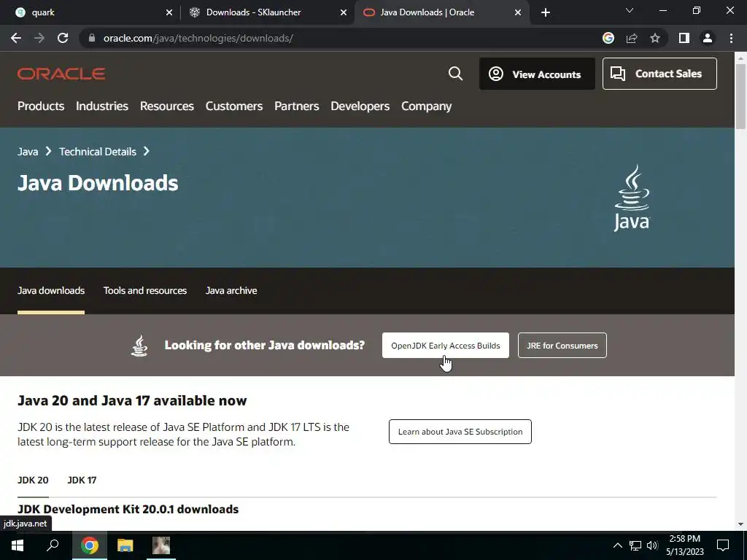The width and height of the screenshot is (747, 560).
Task: Select the JDK 17 tab
Action: [x=82, y=480]
